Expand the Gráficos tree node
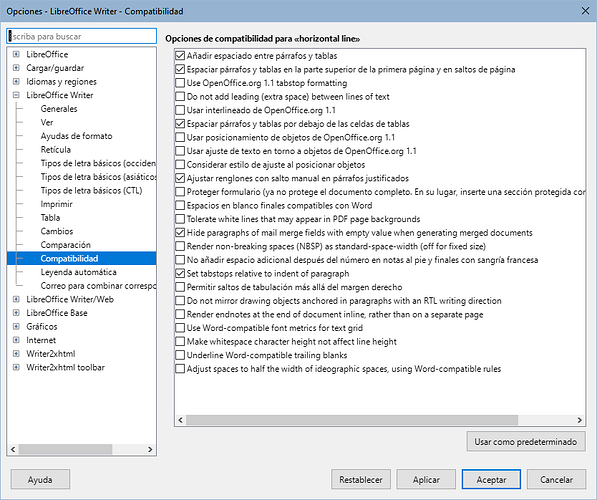 16,326
